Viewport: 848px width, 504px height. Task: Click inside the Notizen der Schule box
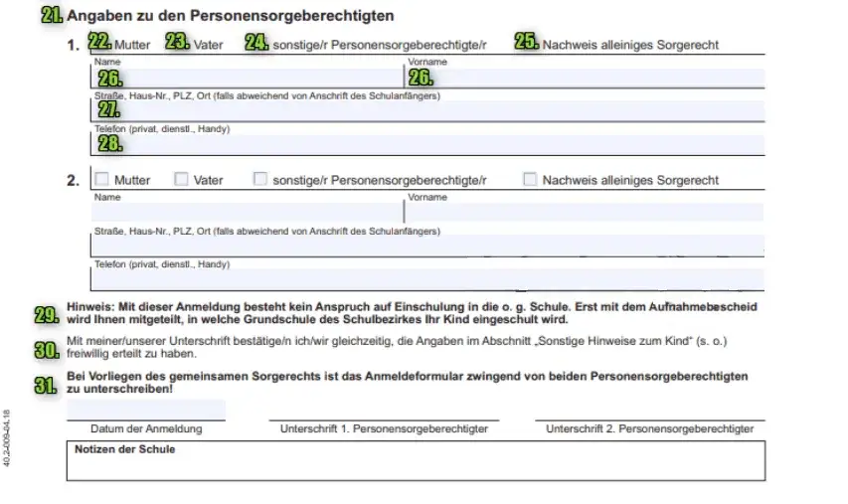coord(416,465)
